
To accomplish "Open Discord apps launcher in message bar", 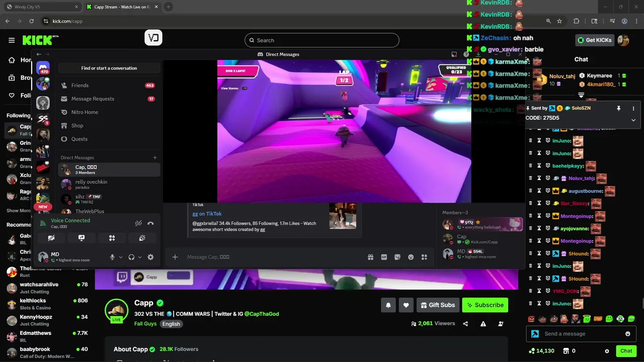I will pos(425,257).
